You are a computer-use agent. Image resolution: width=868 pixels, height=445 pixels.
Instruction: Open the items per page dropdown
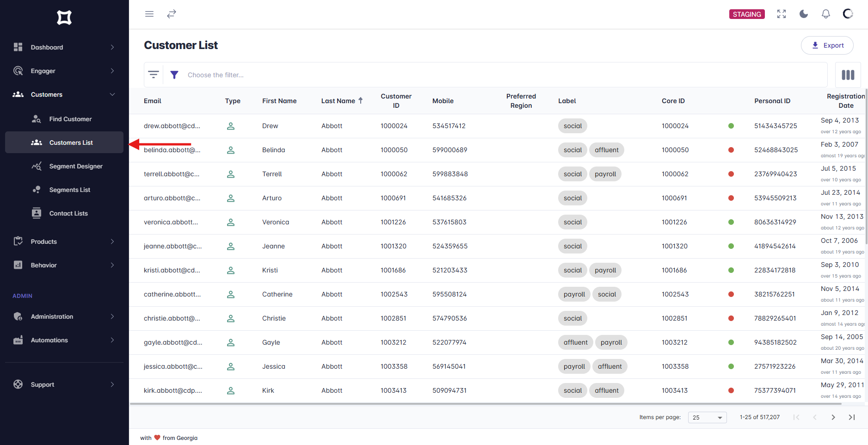point(707,417)
